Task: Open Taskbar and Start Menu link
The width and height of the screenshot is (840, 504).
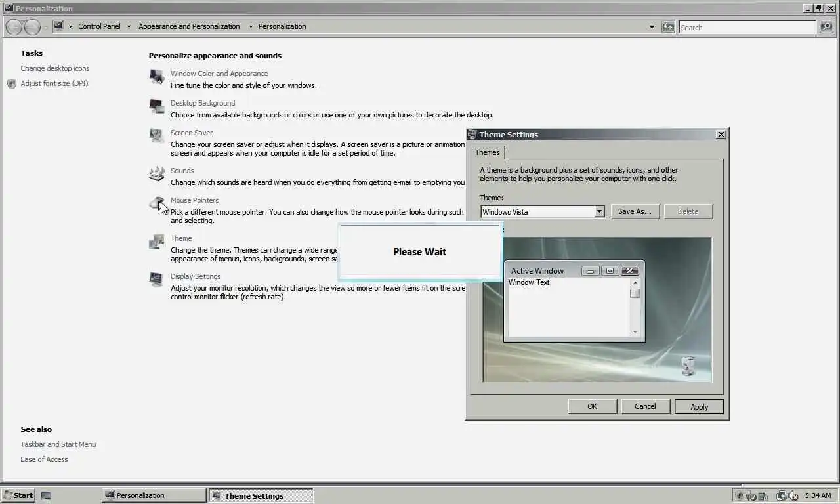Action: coord(58,444)
